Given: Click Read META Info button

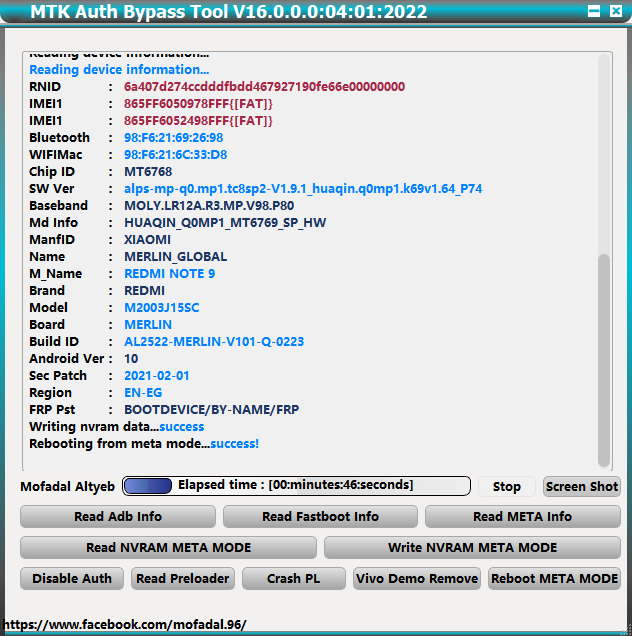Looking at the screenshot, I should tap(522, 516).
